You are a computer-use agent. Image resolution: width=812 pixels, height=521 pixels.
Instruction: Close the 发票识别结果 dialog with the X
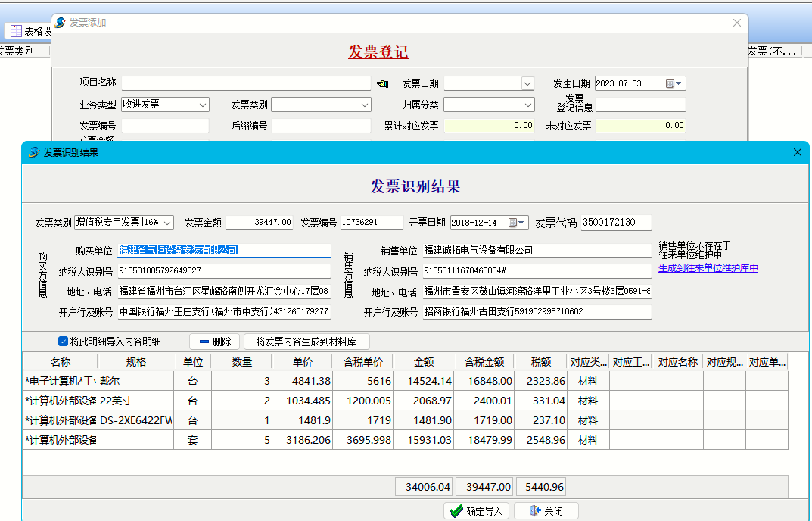tap(797, 152)
